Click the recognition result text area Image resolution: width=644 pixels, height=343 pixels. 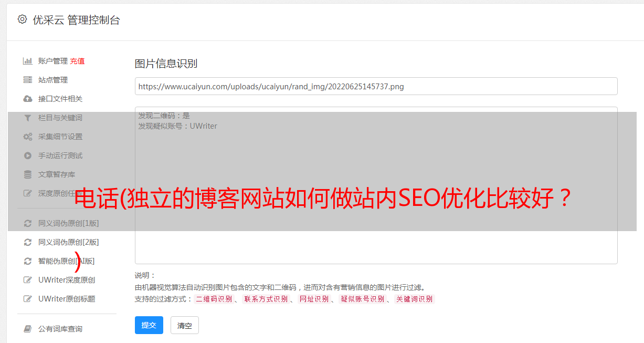(376, 185)
